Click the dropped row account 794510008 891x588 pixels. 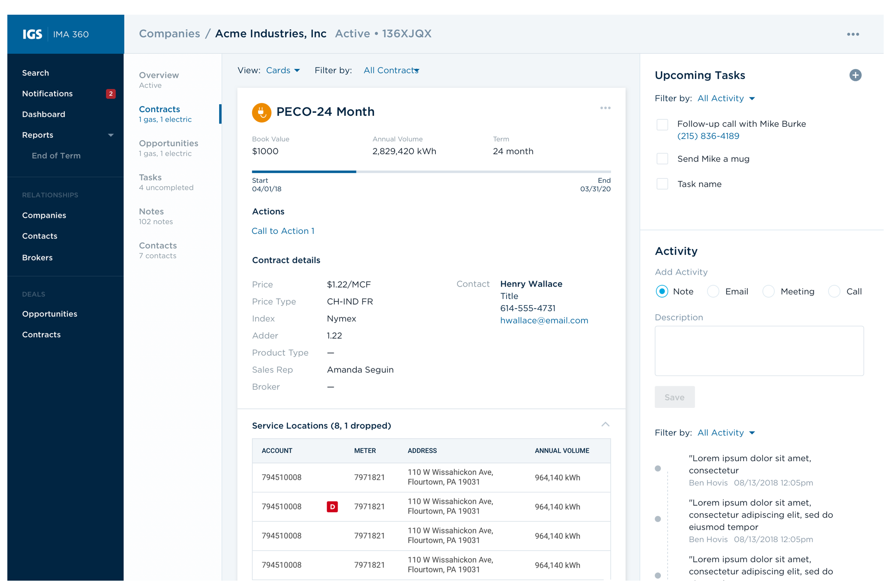[282, 507]
